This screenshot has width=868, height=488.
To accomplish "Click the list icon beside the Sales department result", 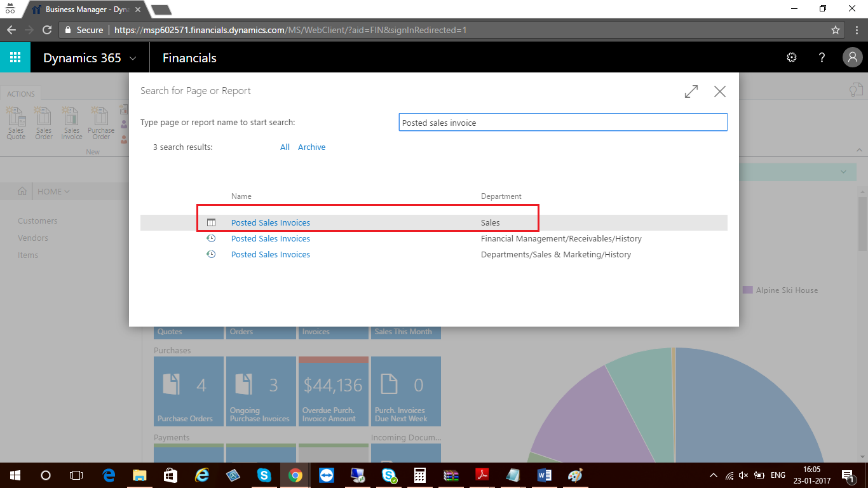I will point(212,222).
